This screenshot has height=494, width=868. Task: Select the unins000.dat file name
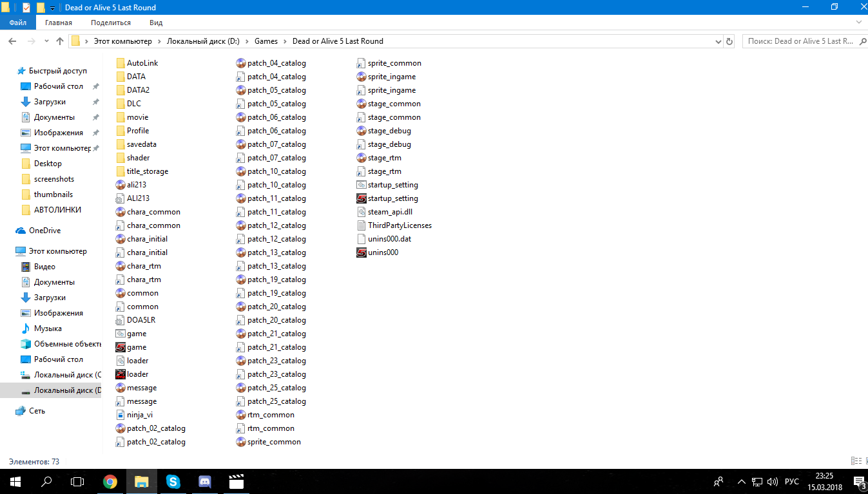pyautogui.click(x=389, y=239)
